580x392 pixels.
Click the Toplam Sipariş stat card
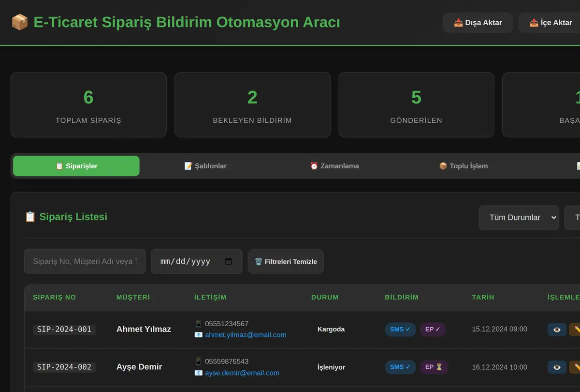[x=88, y=105]
